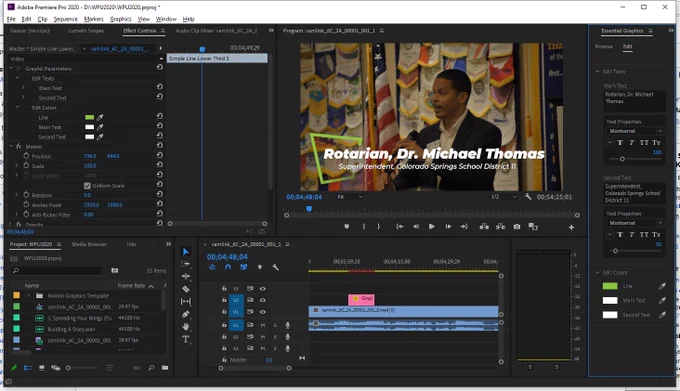Image resolution: width=680 pixels, height=391 pixels.
Task: Expand the Motion Graphics Template bin
Action: (29, 296)
